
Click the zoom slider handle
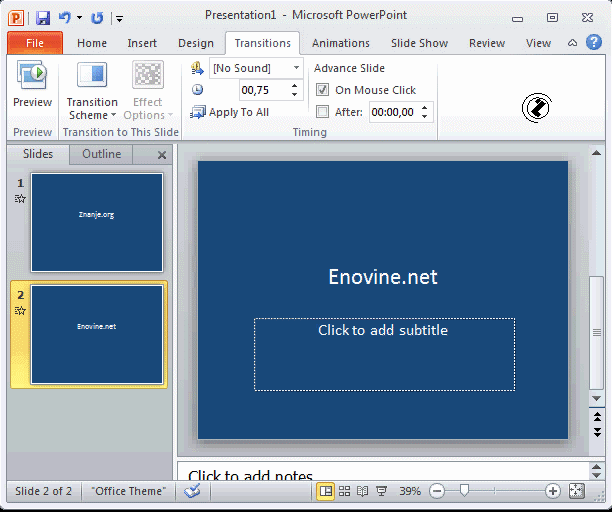[464, 491]
